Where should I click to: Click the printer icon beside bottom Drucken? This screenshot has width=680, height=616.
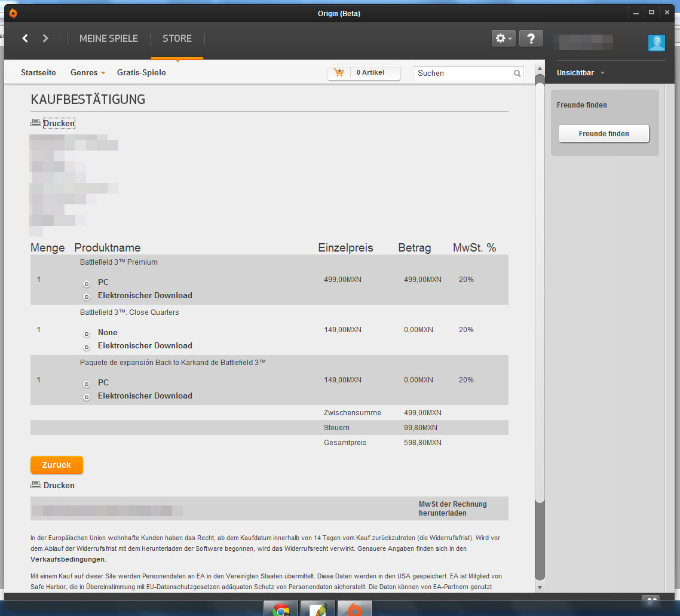36,485
